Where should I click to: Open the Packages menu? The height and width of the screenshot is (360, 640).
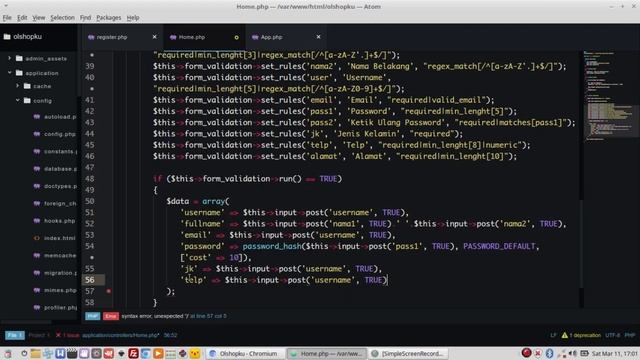[109, 18]
